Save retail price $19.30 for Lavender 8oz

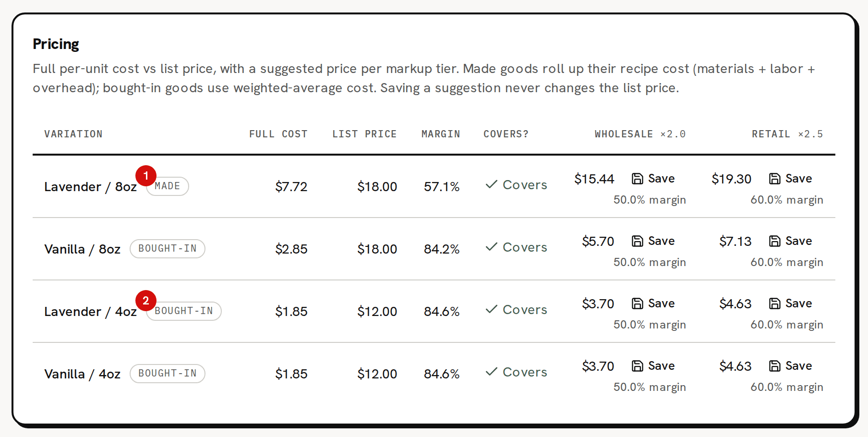pyautogui.click(x=790, y=179)
